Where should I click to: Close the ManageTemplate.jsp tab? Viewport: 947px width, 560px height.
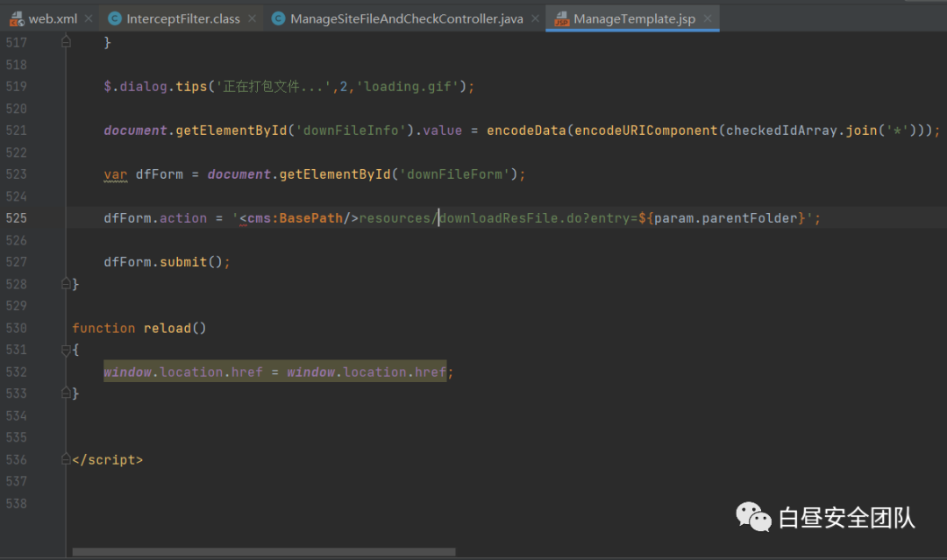pyautogui.click(x=708, y=18)
